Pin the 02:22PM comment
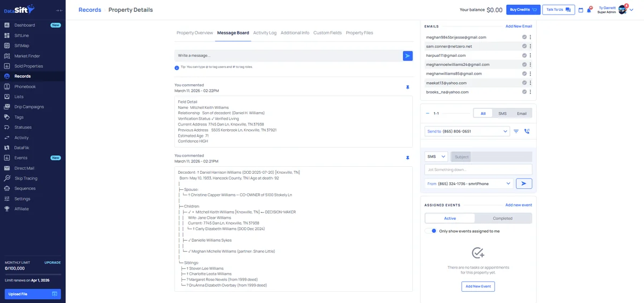644x303 pixels. coord(407,87)
